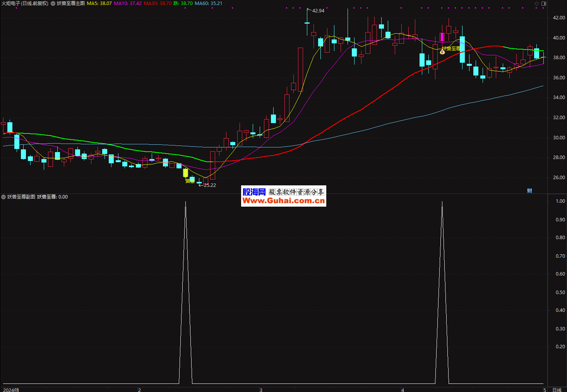Click the 0.50 sub-chart axis label
Image resolution: width=567 pixels, height=392 pixels.
tap(560, 293)
